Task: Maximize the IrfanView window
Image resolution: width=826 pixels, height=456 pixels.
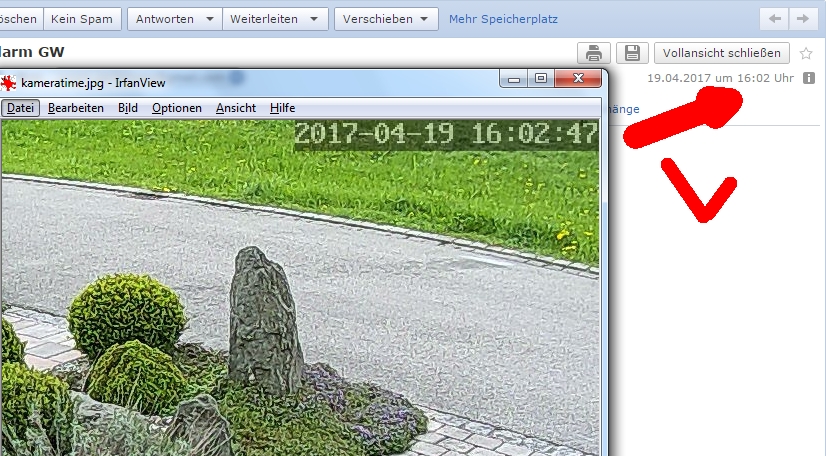Action: pos(540,78)
